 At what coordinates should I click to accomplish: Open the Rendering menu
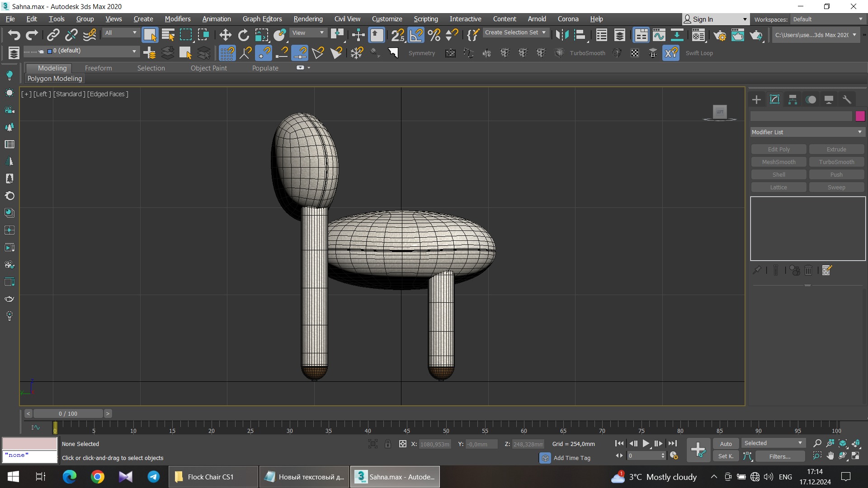point(308,19)
